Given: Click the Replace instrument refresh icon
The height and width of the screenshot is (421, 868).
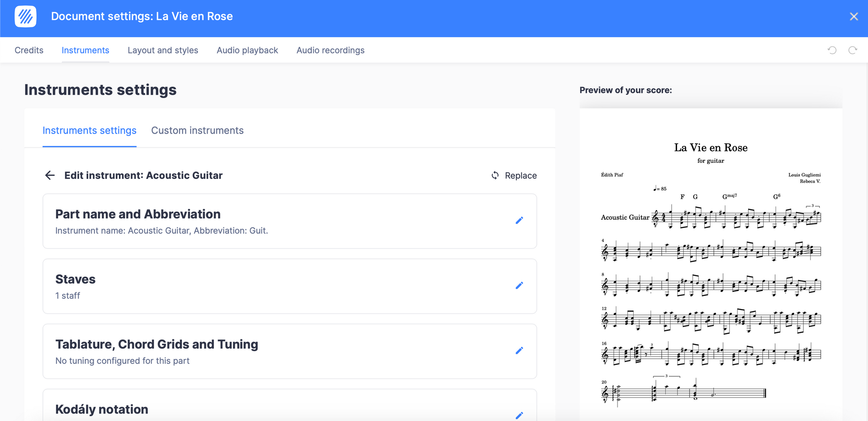Looking at the screenshot, I should pos(495,175).
